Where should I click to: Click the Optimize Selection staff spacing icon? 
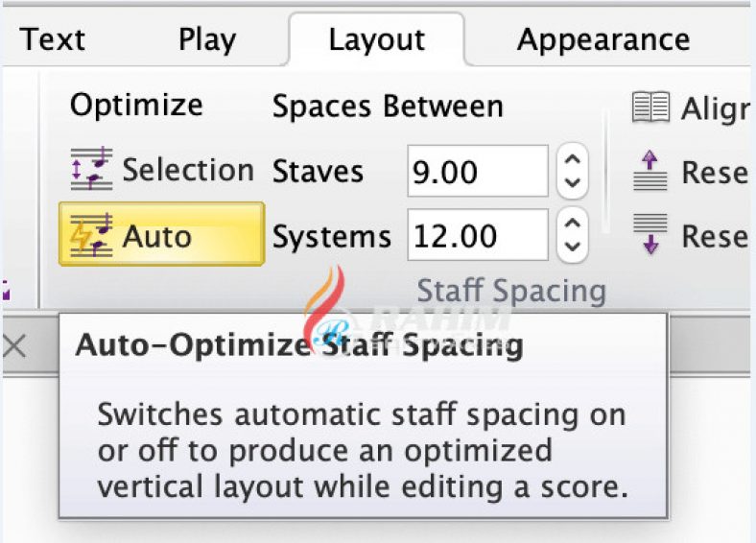click(x=91, y=170)
